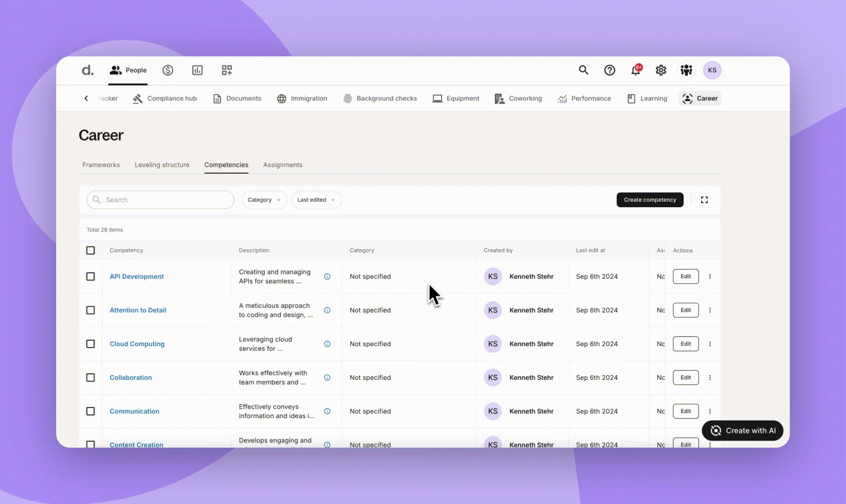
Task: Edit the Attention to Detail competency
Action: point(686,310)
